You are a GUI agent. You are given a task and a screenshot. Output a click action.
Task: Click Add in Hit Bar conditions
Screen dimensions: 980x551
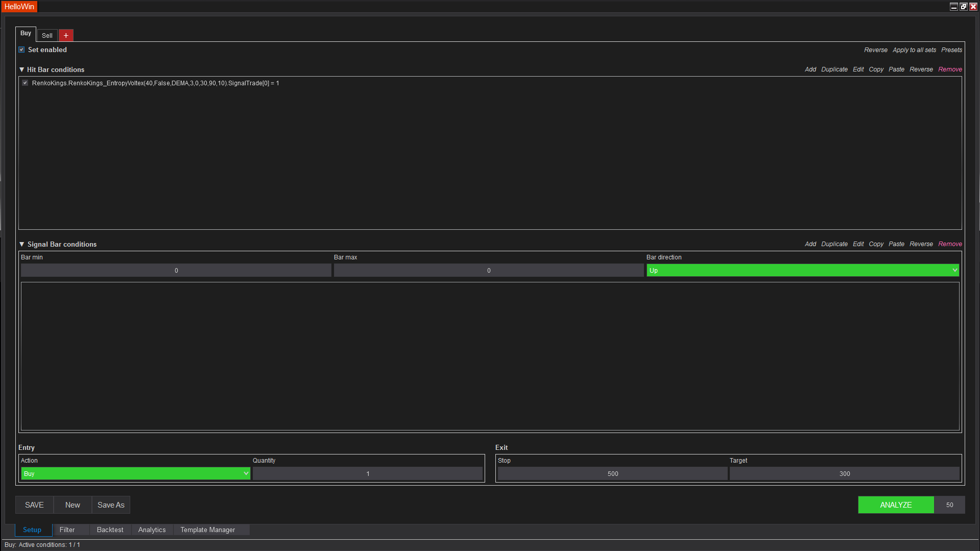pos(810,69)
